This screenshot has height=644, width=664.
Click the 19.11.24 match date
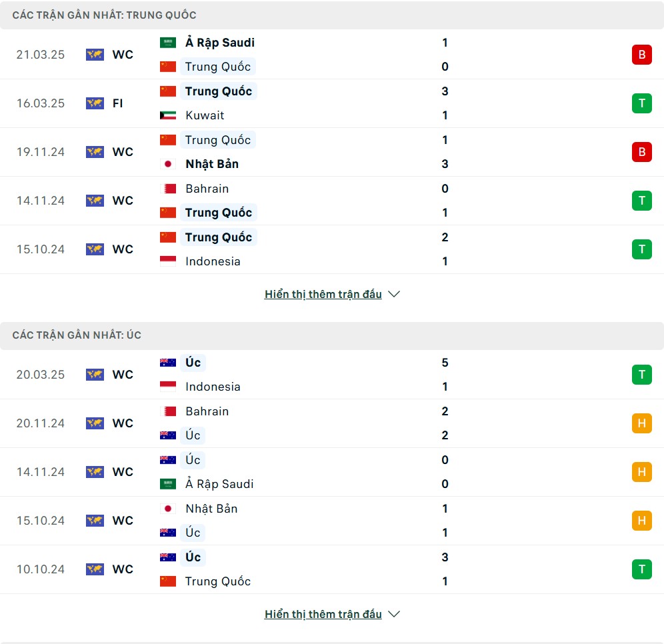41,152
